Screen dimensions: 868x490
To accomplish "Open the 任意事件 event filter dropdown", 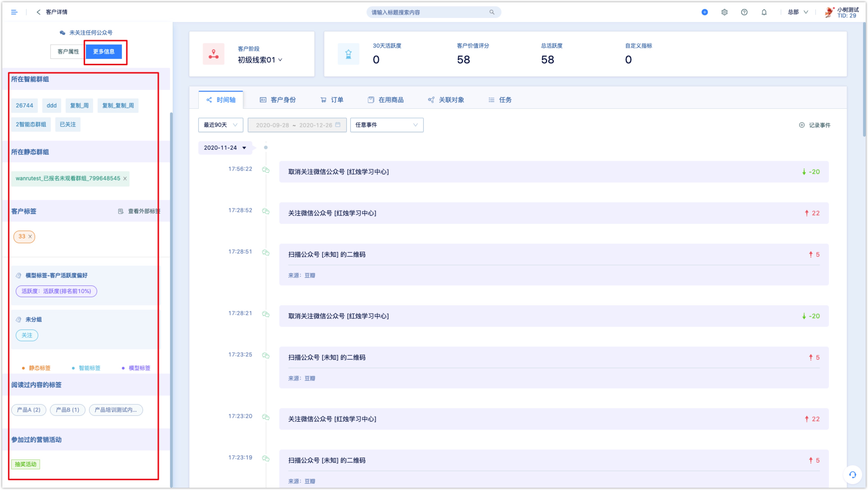I will pos(387,125).
